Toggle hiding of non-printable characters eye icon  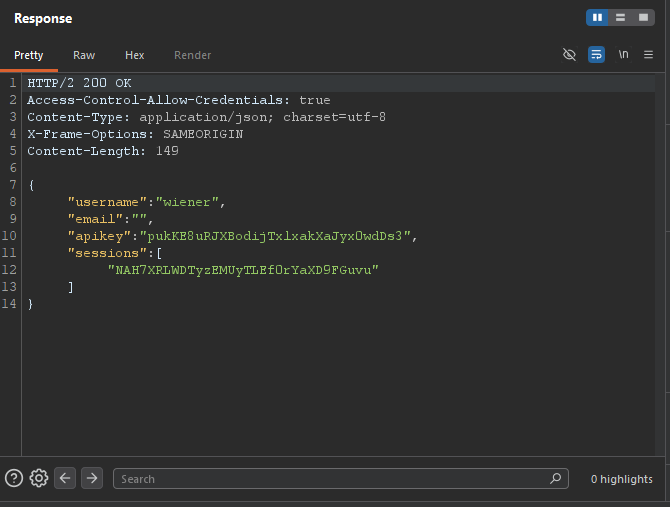point(569,55)
